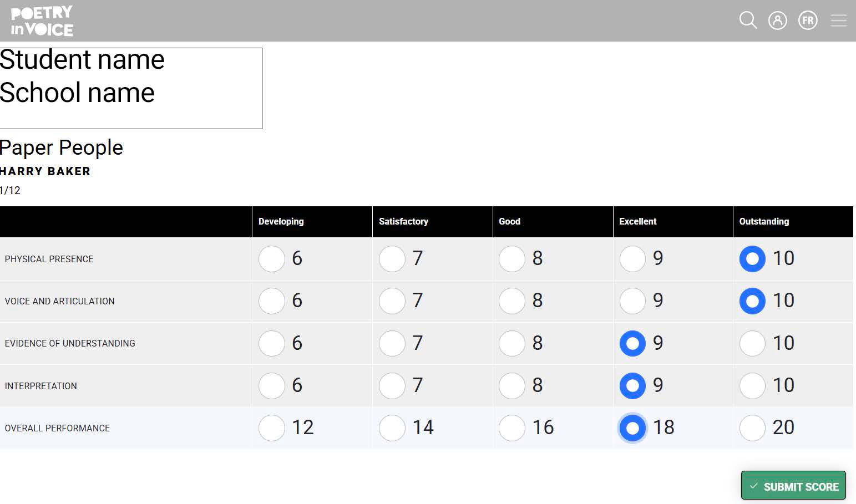The height and width of the screenshot is (504, 856).
Task: Click the Poetry In Voice logo
Action: pos(42,21)
